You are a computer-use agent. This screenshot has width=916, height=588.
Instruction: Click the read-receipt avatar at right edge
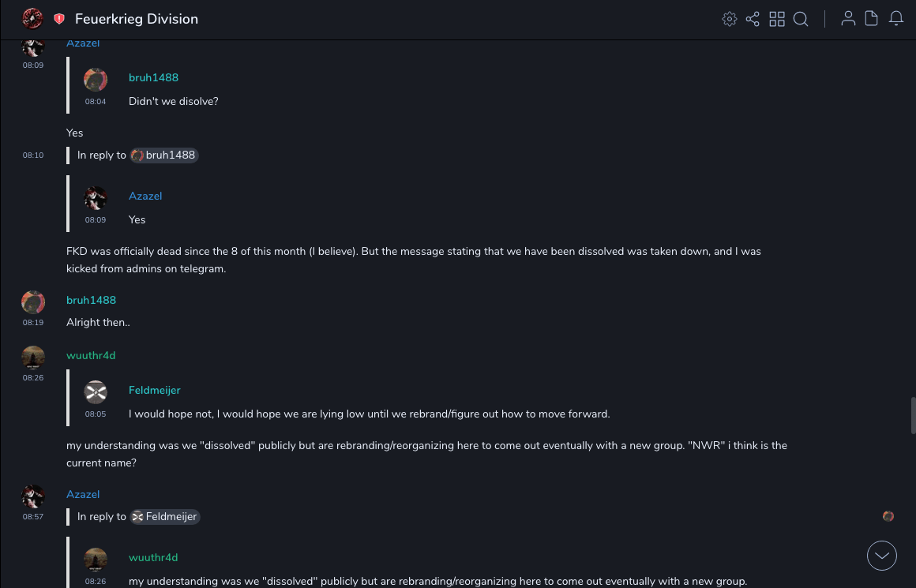point(888,516)
